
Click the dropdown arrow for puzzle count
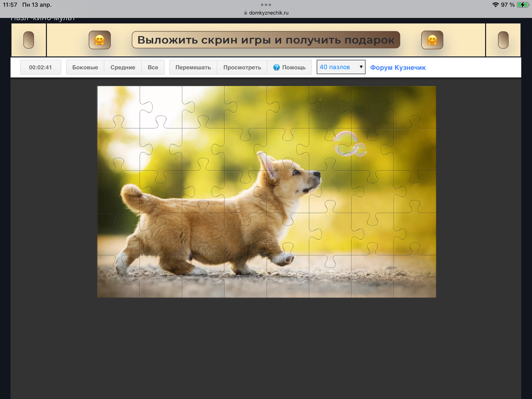pyautogui.click(x=361, y=67)
